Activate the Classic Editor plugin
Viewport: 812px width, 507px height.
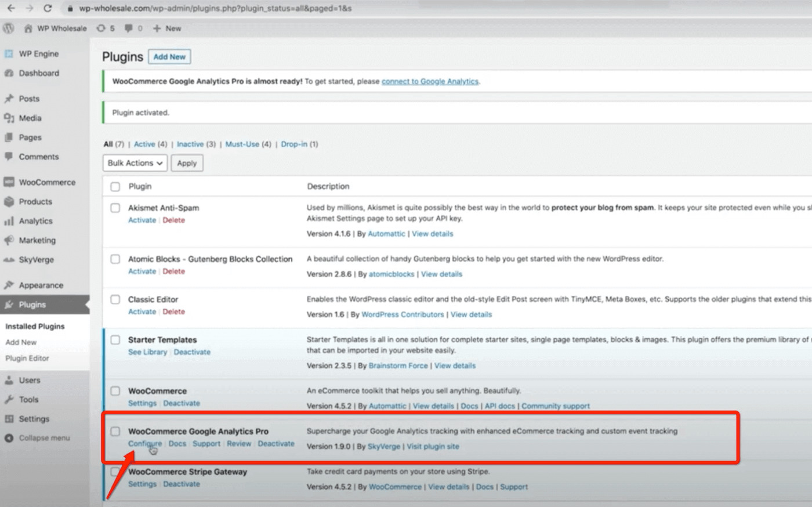142,312
